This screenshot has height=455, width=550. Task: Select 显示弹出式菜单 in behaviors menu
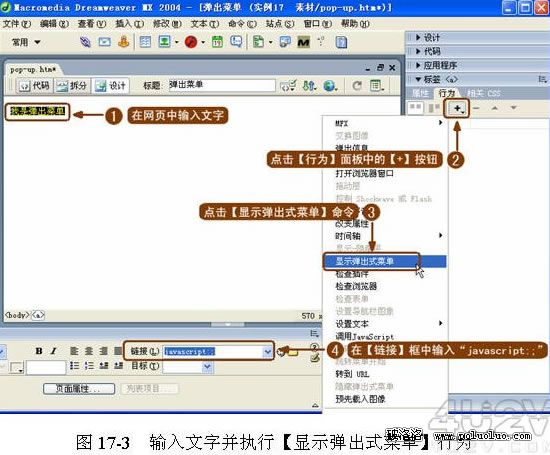pyautogui.click(x=384, y=261)
